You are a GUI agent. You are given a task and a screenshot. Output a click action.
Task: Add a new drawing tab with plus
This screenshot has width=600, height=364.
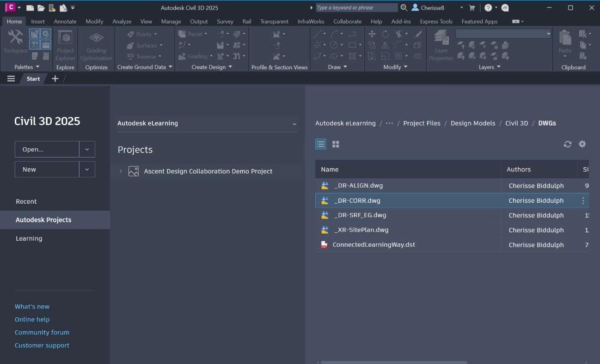coord(55,79)
